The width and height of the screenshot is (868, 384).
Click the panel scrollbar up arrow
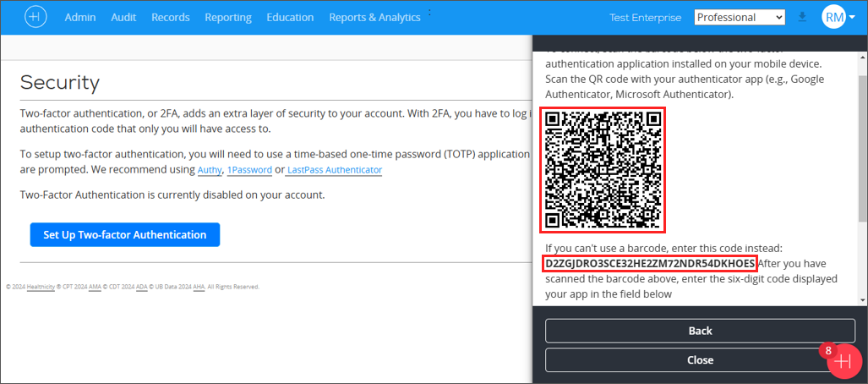pyautogui.click(x=863, y=57)
